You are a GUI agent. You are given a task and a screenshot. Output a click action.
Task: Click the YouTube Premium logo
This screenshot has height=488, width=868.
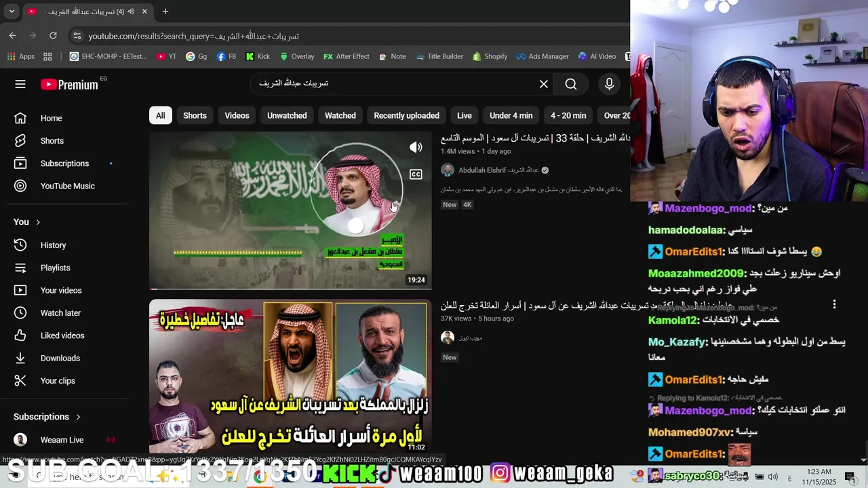(70, 85)
